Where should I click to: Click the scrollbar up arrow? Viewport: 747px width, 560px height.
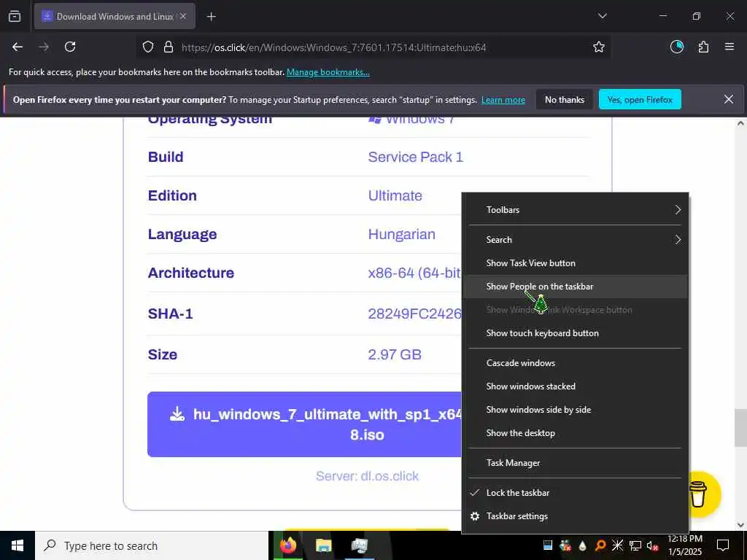coord(740,123)
